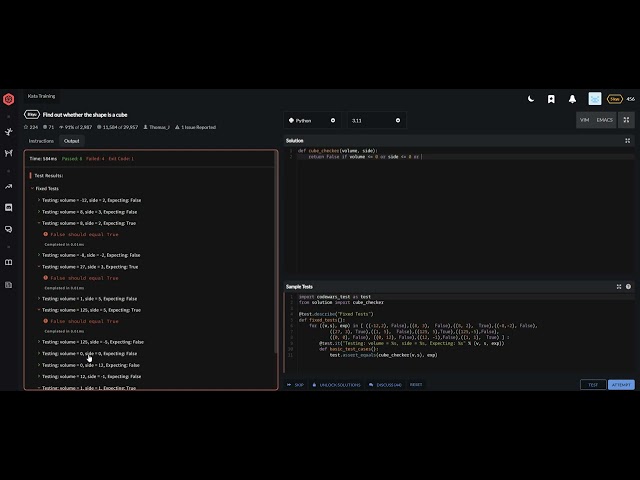
Task: Open the Codewars home logo
Action: coord(9,99)
